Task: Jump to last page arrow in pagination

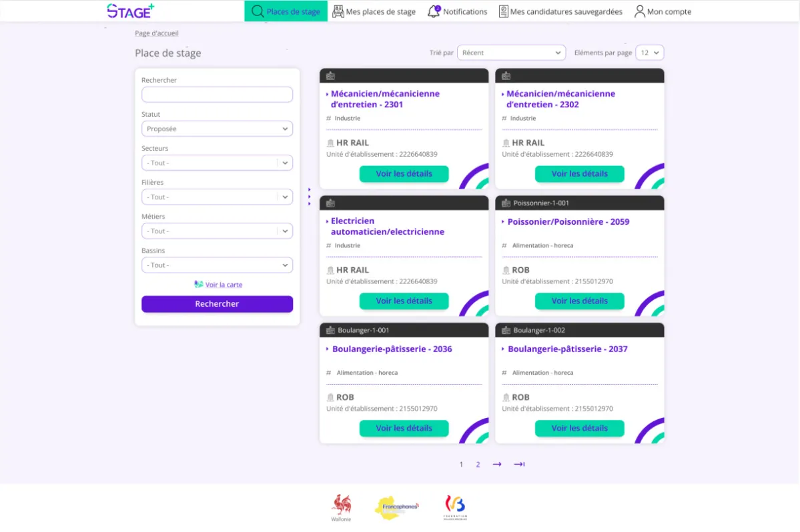Action: (x=519, y=465)
